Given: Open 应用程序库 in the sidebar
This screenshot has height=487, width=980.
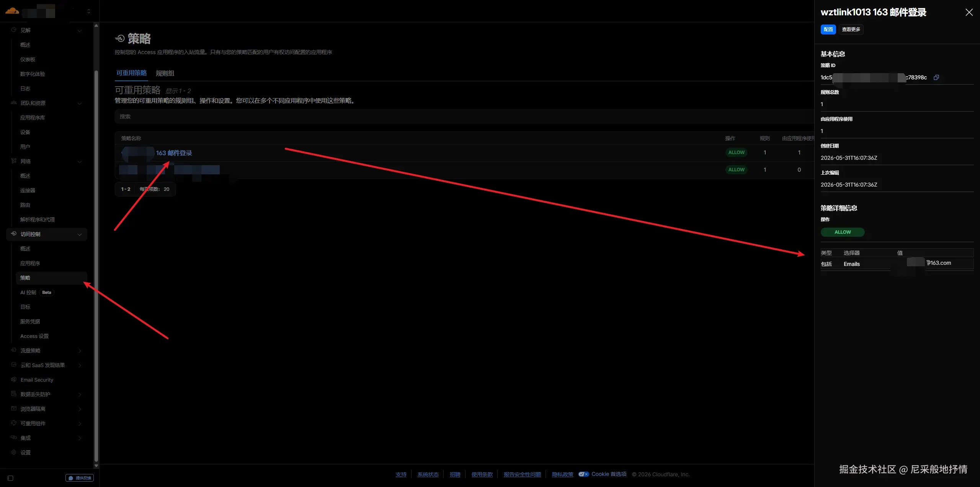Looking at the screenshot, I should point(33,118).
